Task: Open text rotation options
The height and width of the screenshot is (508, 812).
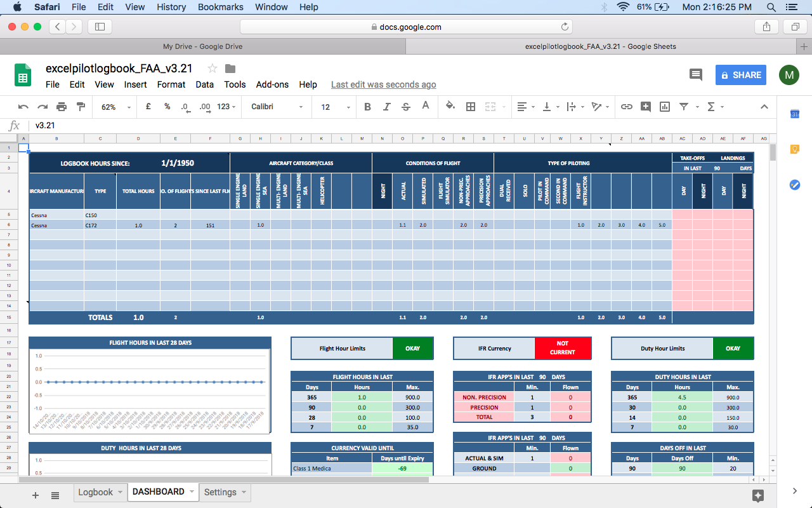Action: (x=599, y=107)
